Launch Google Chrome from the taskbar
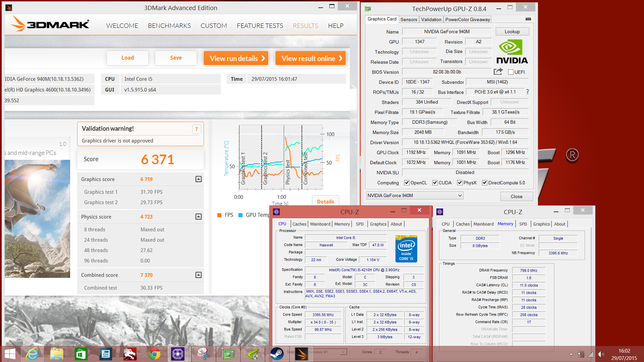The height and width of the screenshot is (362, 644). tap(154, 354)
